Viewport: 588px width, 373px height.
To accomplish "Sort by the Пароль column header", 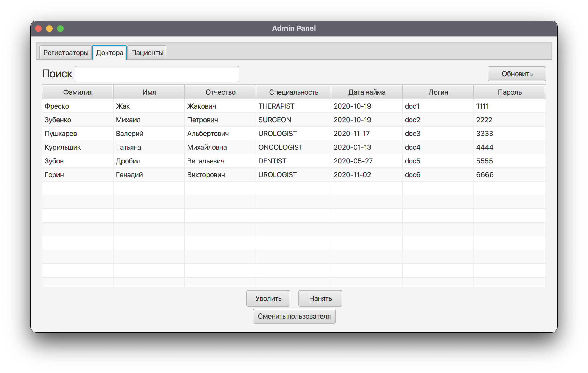I will pos(509,92).
